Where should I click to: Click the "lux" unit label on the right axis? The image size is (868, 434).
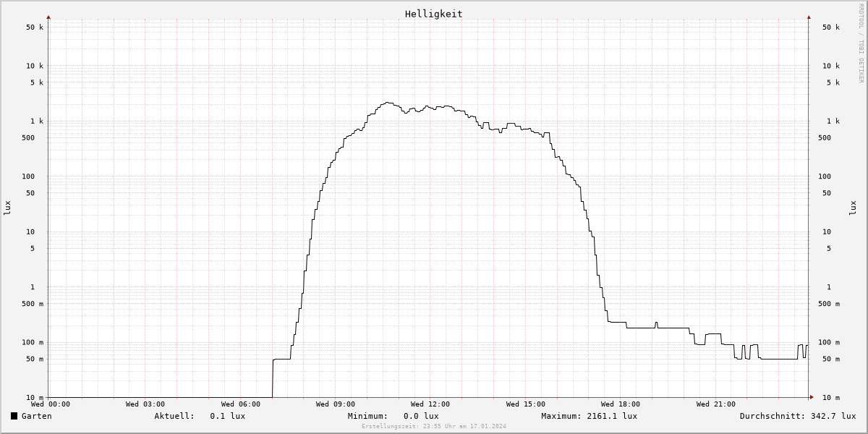click(853, 208)
